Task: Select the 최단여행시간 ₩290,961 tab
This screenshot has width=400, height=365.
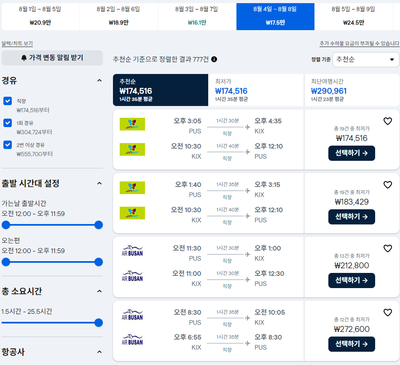Action: (x=352, y=90)
